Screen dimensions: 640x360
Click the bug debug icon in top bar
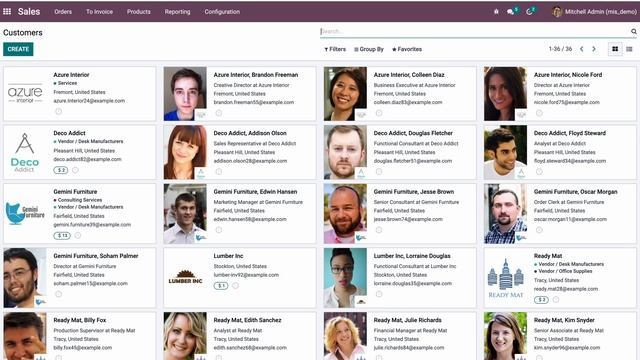click(x=496, y=12)
